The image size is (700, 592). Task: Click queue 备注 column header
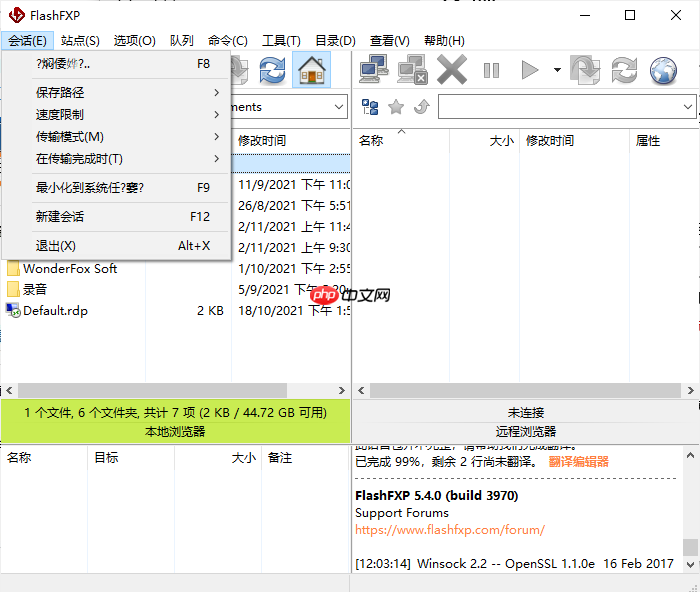coord(305,458)
